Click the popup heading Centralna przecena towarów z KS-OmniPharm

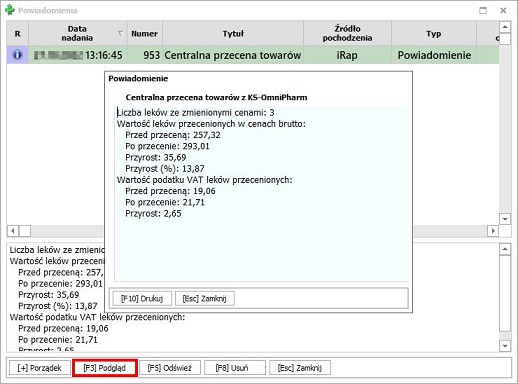click(216, 97)
